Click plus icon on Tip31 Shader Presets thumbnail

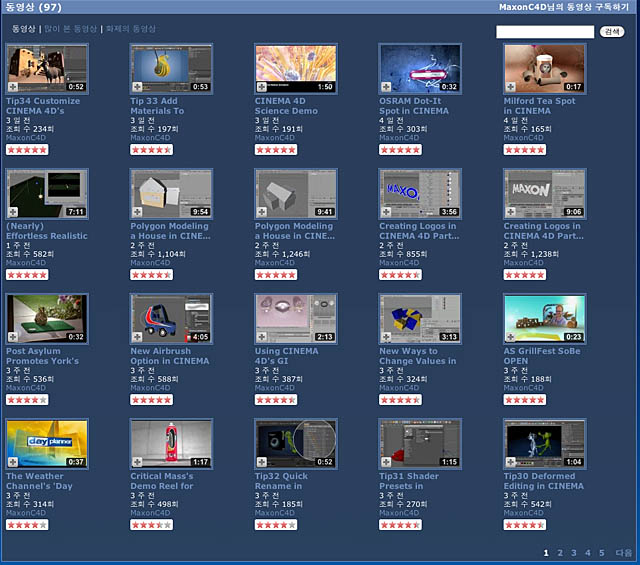[x=386, y=462]
